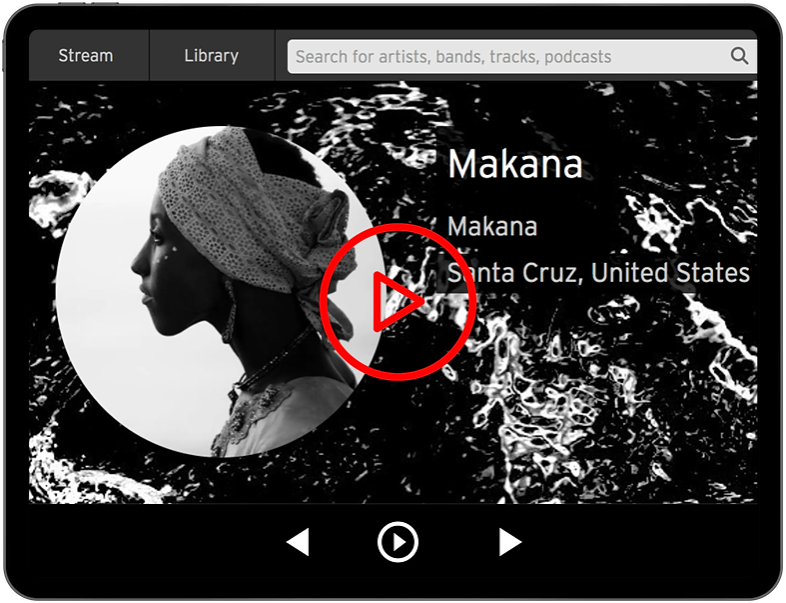Screen dimensions: 786x603
Task: Tap the white right-pointing triangle icon
Action: point(510,542)
